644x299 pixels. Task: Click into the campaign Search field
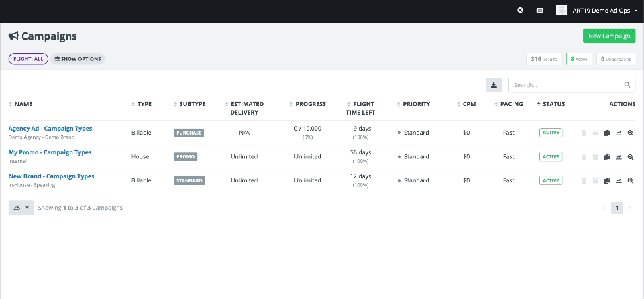567,85
